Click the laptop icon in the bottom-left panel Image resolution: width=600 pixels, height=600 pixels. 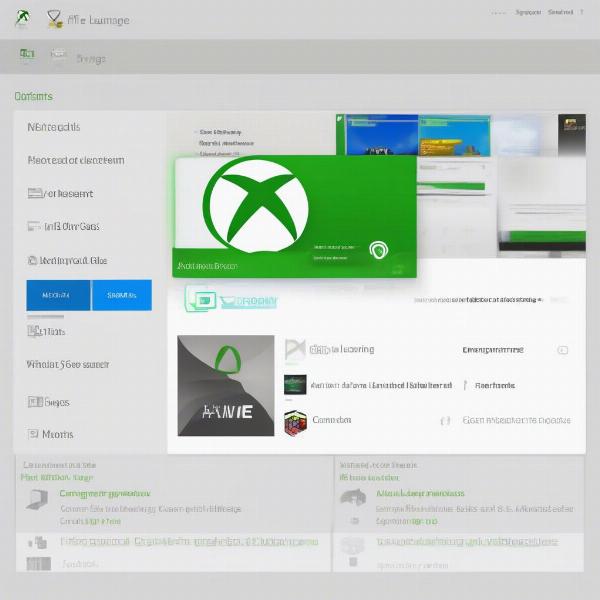click(x=37, y=499)
